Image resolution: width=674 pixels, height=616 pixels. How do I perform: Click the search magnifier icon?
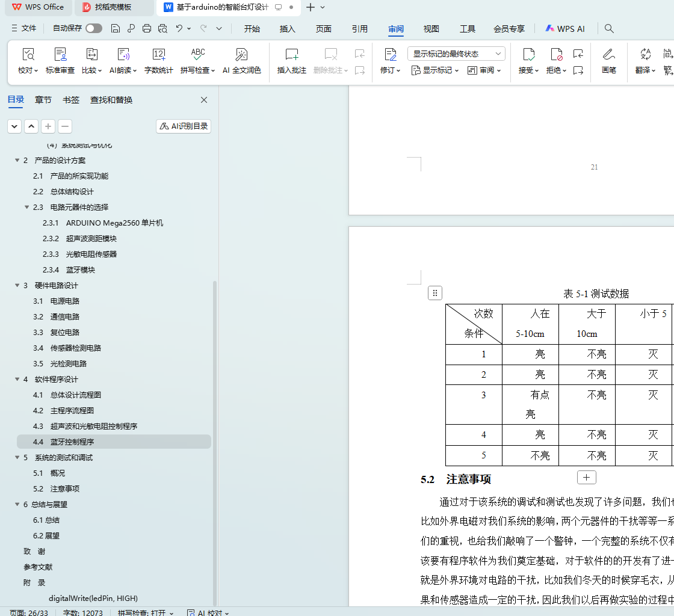point(609,28)
